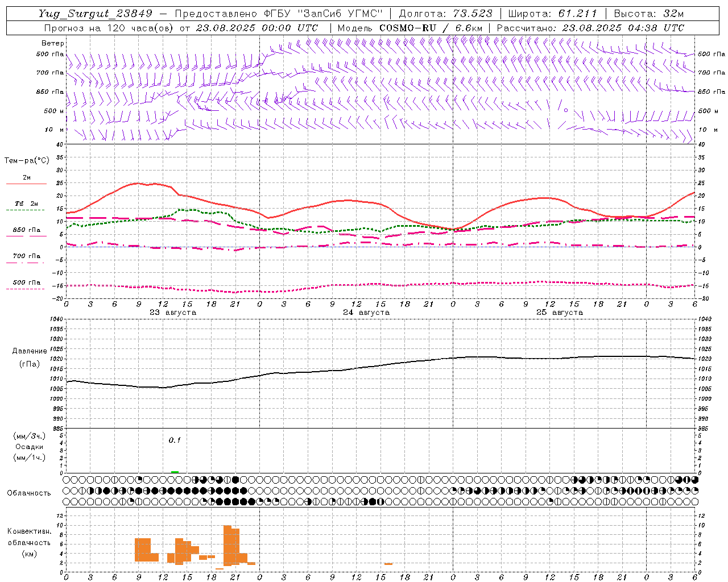728x582 pixels.
Task: Click the Широта: 61.211 value
Action: pyautogui.click(x=553, y=14)
